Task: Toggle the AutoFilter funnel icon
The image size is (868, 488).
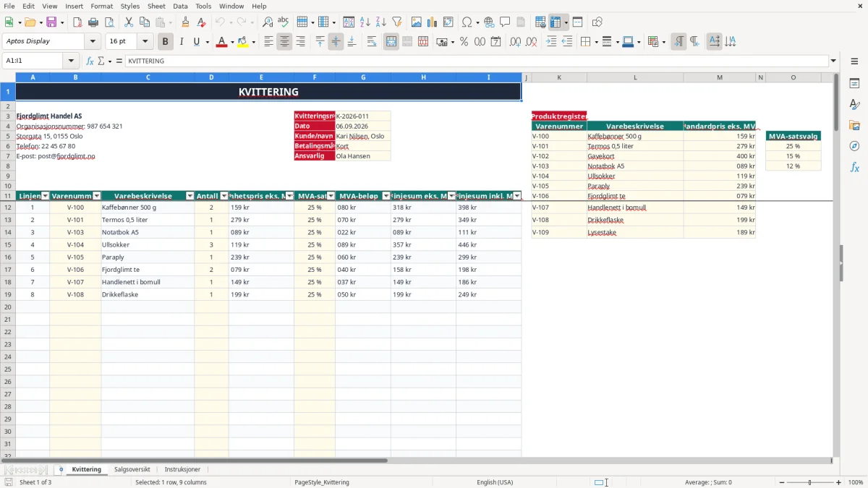Action: [x=397, y=22]
